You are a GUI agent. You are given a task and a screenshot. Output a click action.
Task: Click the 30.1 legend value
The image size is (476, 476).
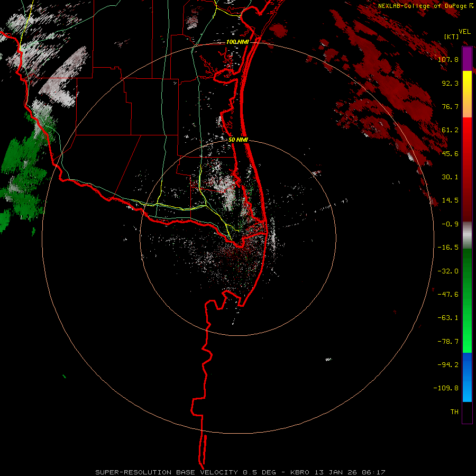point(450,177)
